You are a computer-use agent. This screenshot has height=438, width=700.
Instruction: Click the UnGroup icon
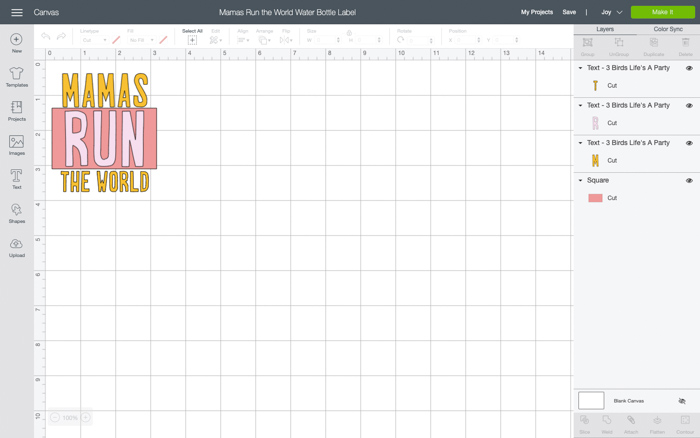coord(619,43)
